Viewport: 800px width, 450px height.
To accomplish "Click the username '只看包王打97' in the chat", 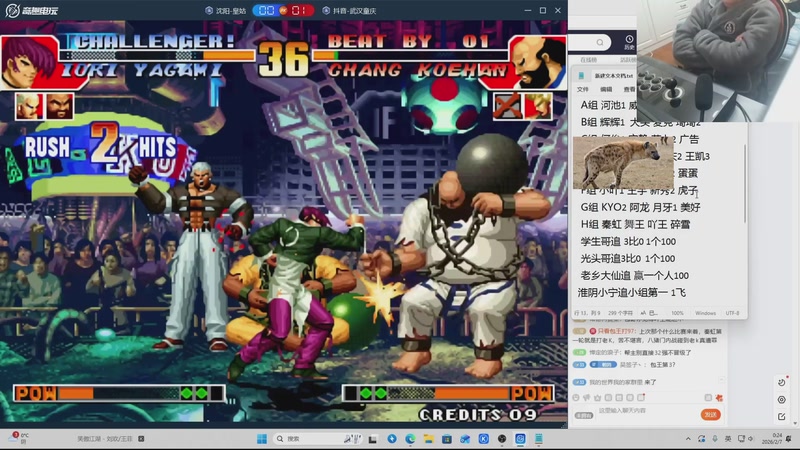I will point(617,331).
